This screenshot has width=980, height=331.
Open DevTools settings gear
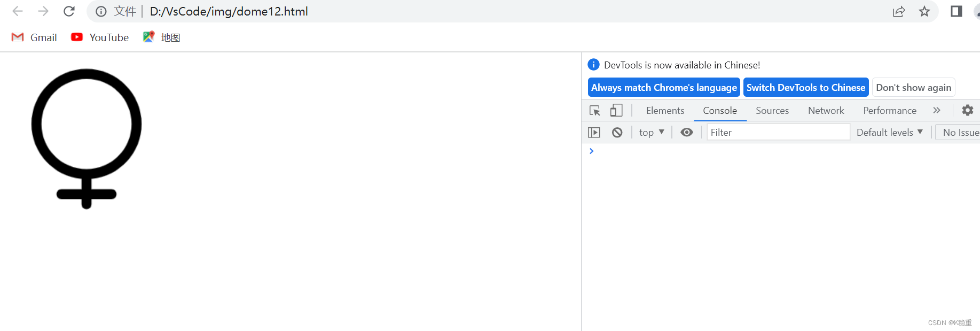(x=967, y=111)
